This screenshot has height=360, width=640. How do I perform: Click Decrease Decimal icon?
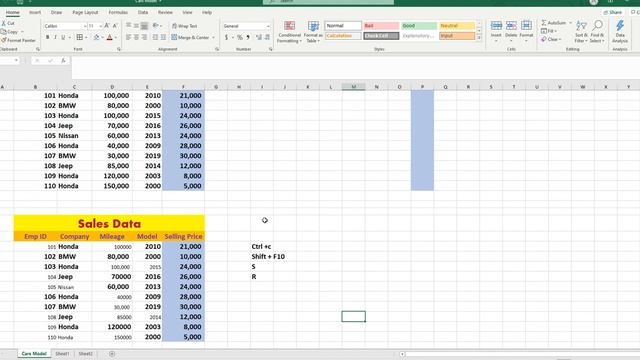click(267, 38)
